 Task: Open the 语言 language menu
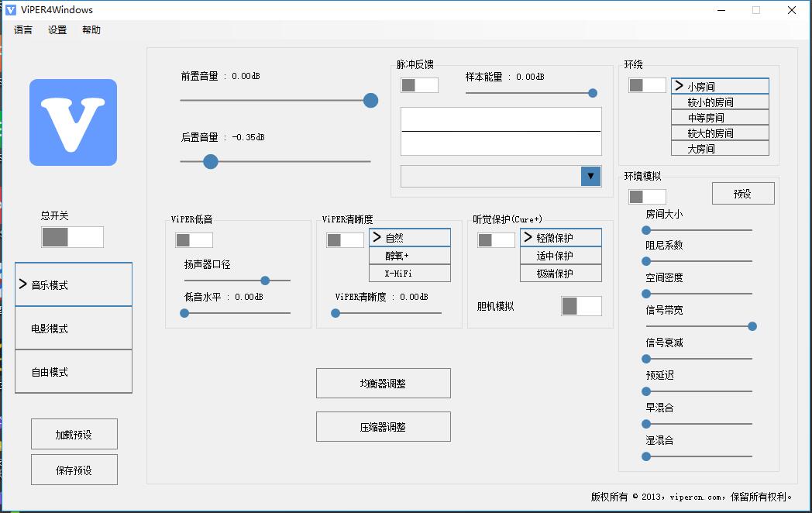pos(23,30)
